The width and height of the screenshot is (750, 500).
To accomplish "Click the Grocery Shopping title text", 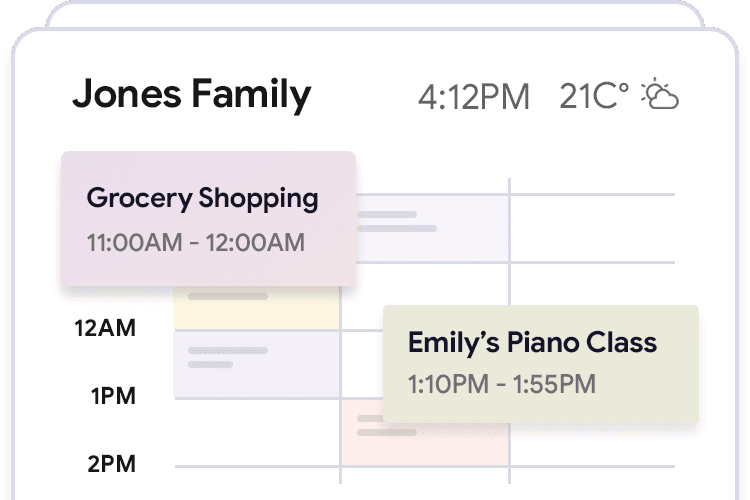I will click(x=202, y=199).
